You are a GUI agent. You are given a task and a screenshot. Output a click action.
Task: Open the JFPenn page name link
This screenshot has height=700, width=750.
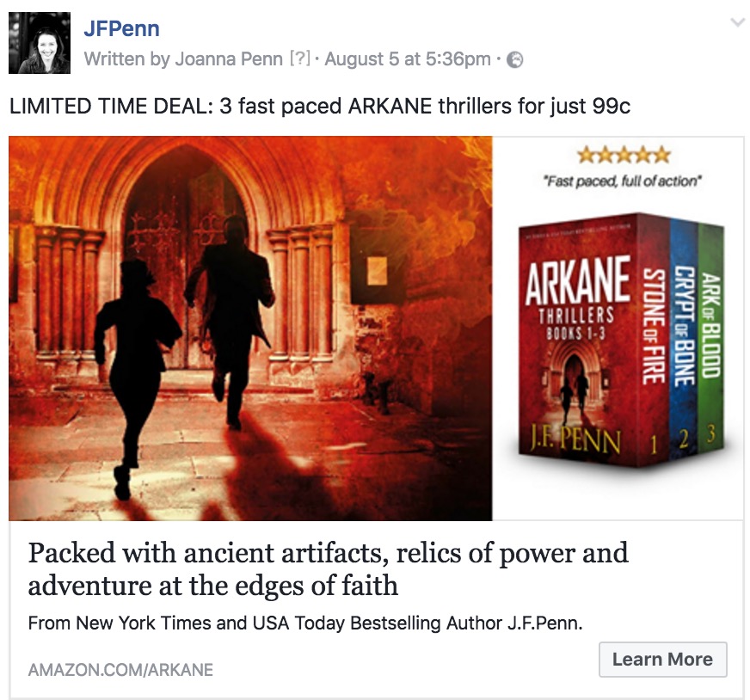pos(121,28)
